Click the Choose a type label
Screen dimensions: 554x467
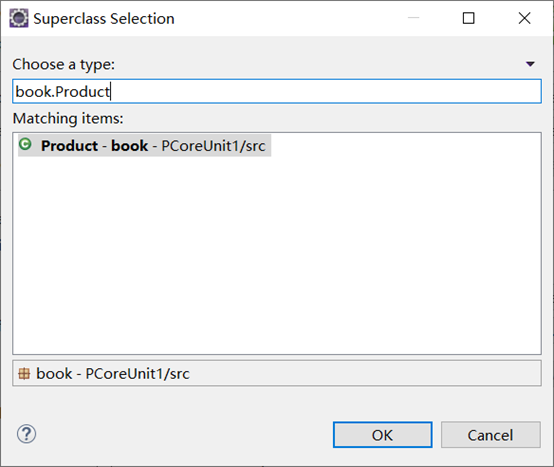[64, 64]
